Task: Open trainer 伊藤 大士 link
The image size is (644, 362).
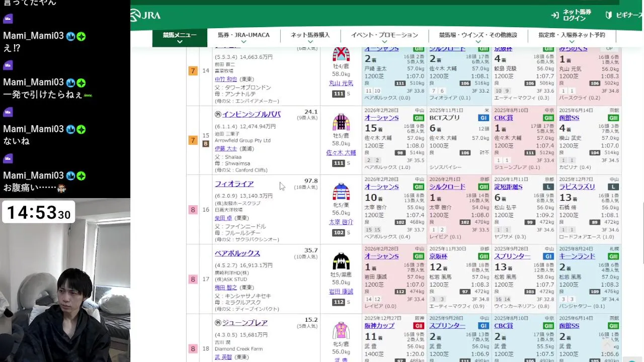Action: [225, 148]
